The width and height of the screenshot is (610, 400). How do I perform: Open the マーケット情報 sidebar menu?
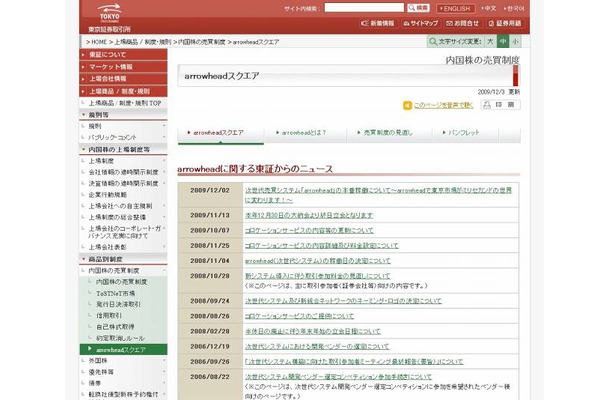123,67
